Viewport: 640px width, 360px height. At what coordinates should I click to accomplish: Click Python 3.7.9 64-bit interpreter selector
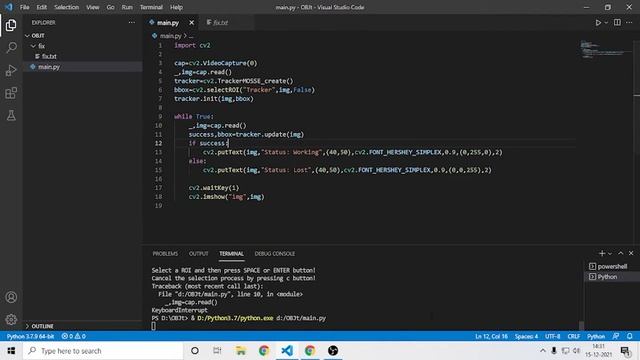pos(31,336)
